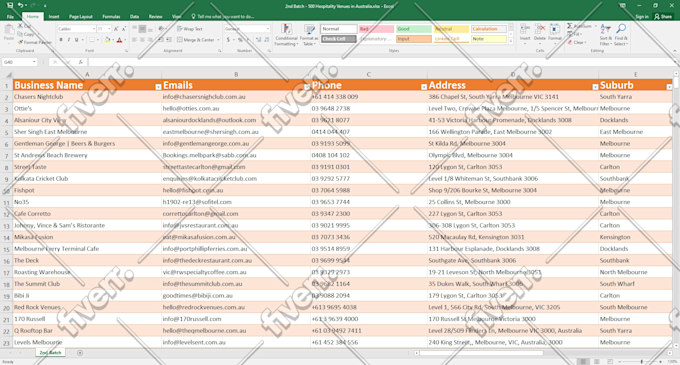680x365 pixels.
Task: Toggle Merge & Center
Action: point(197,40)
